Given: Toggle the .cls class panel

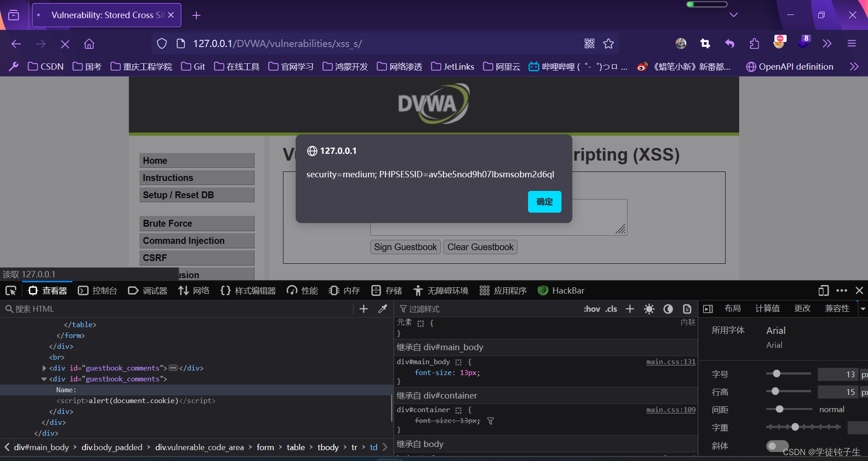Looking at the screenshot, I should click(611, 309).
